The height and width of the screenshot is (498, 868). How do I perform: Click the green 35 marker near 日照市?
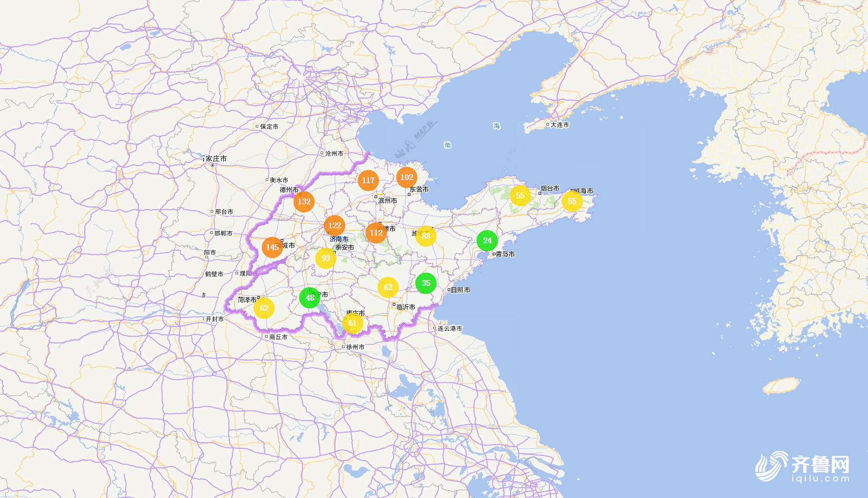pyautogui.click(x=426, y=283)
